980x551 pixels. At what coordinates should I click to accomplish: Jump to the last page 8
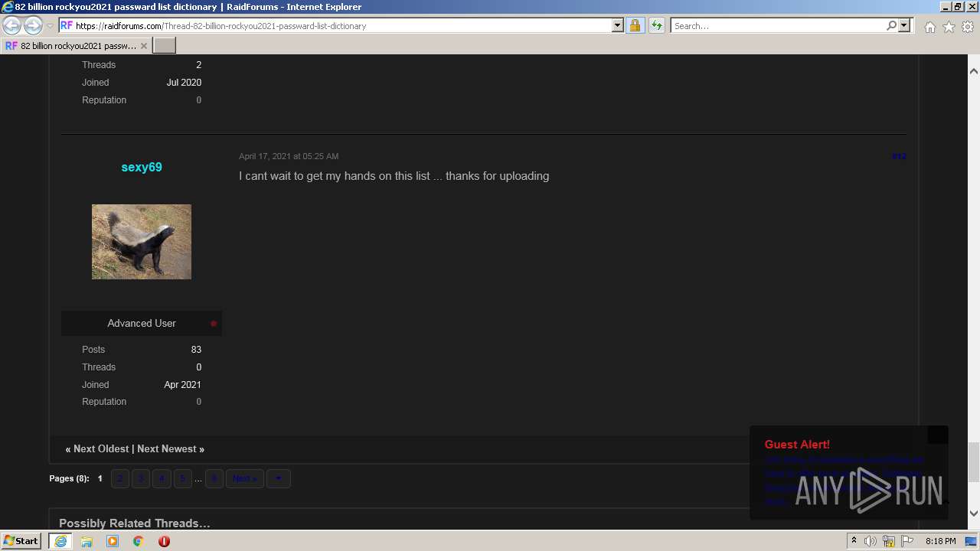(214, 478)
